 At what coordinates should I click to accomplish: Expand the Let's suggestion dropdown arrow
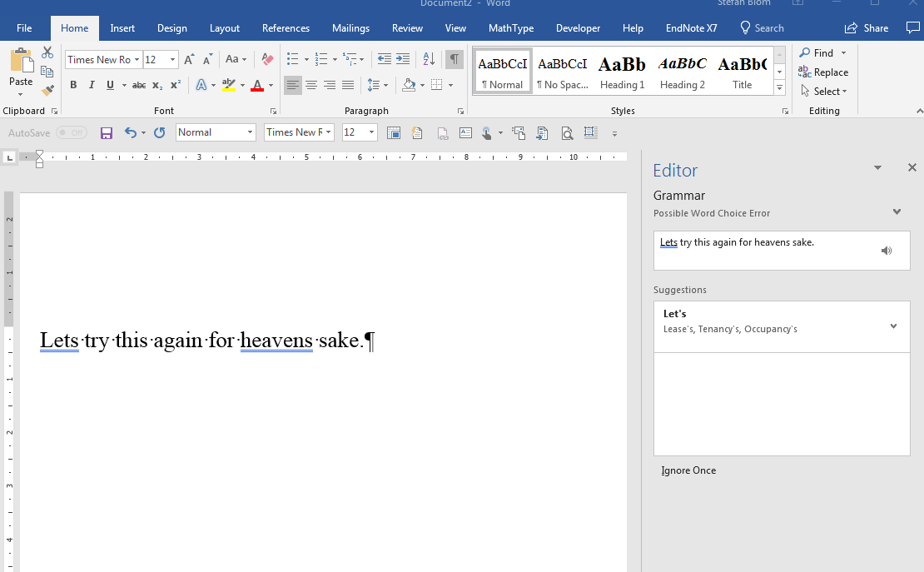(x=893, y=326)
